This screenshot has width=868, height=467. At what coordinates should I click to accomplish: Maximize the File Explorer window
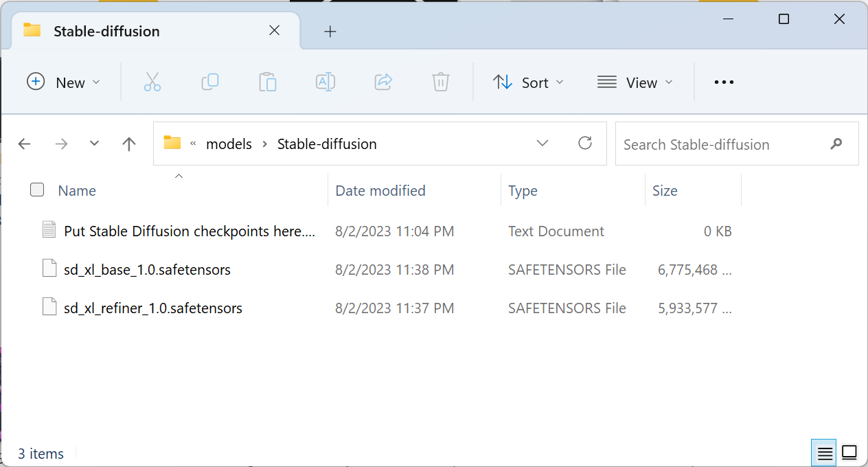[784, 19]
